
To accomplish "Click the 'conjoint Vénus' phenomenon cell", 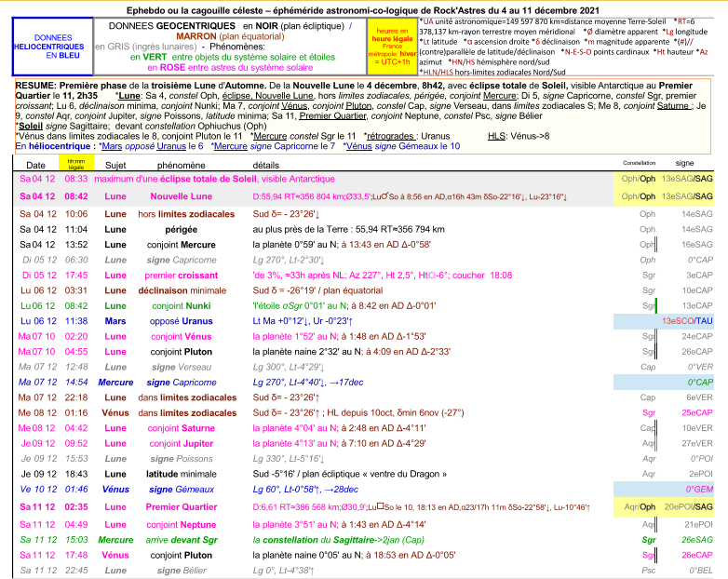I will click(x=182, y=337).
